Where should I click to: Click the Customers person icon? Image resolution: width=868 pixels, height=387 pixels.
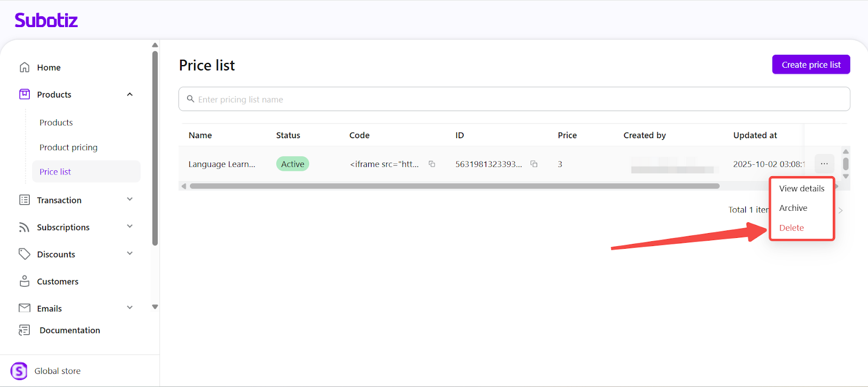click(24, 281)
